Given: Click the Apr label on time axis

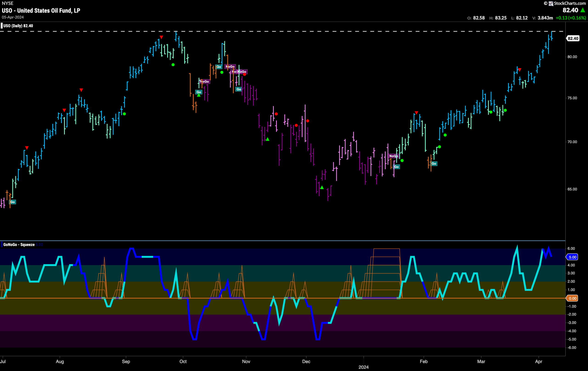Looking at the screenshot, I should pyautogui.click(x=538, y=362).
